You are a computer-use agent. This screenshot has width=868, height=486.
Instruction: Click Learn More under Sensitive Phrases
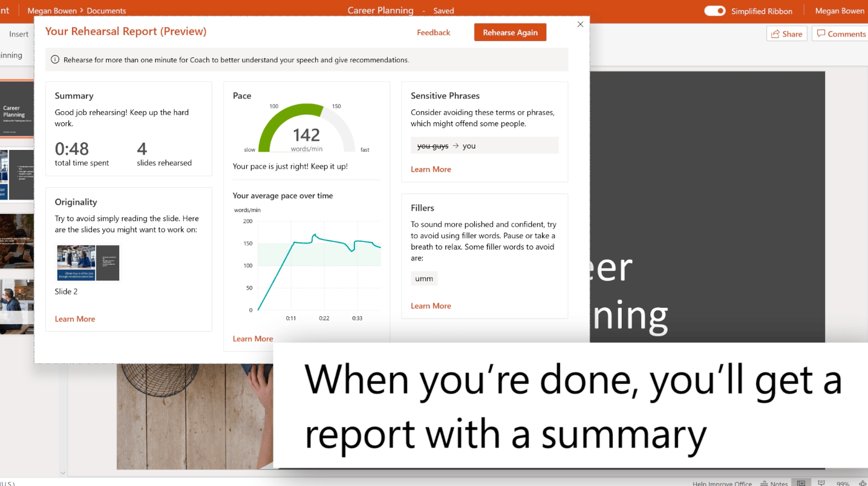pos(431,169)
